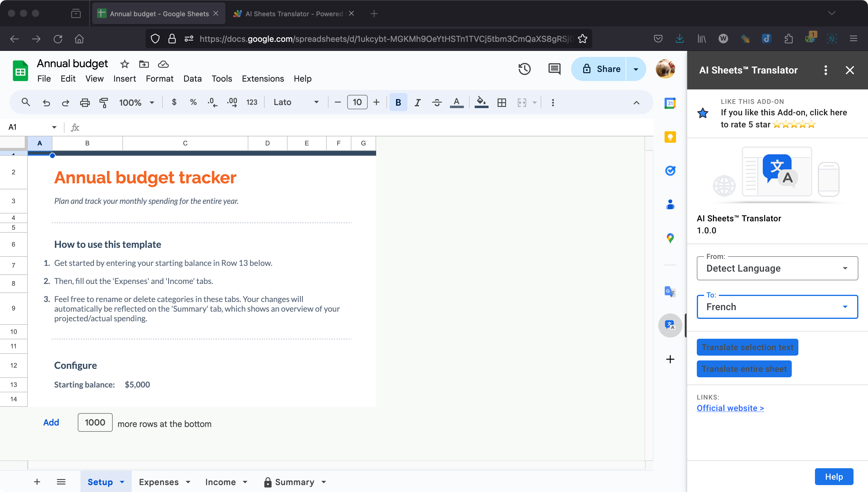Open the Official website link
The width and height of the screenshot is (868, 492).
click(x=730, y=407)
